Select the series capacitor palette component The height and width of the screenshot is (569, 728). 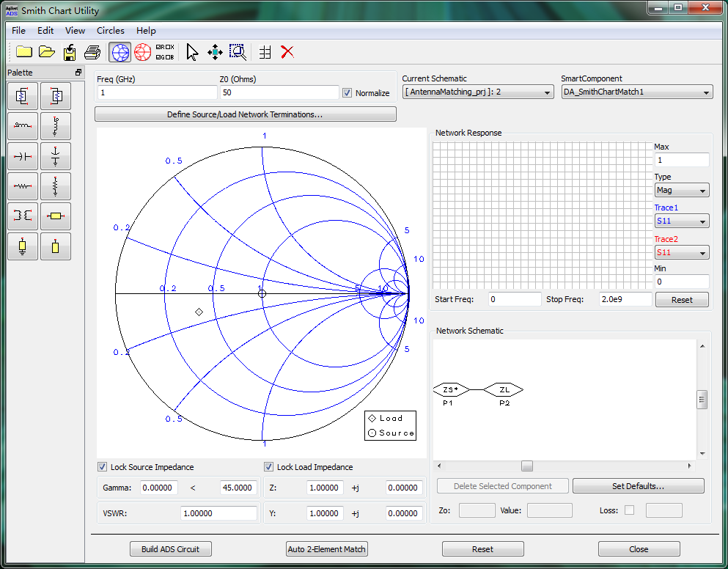coord(23,156)
